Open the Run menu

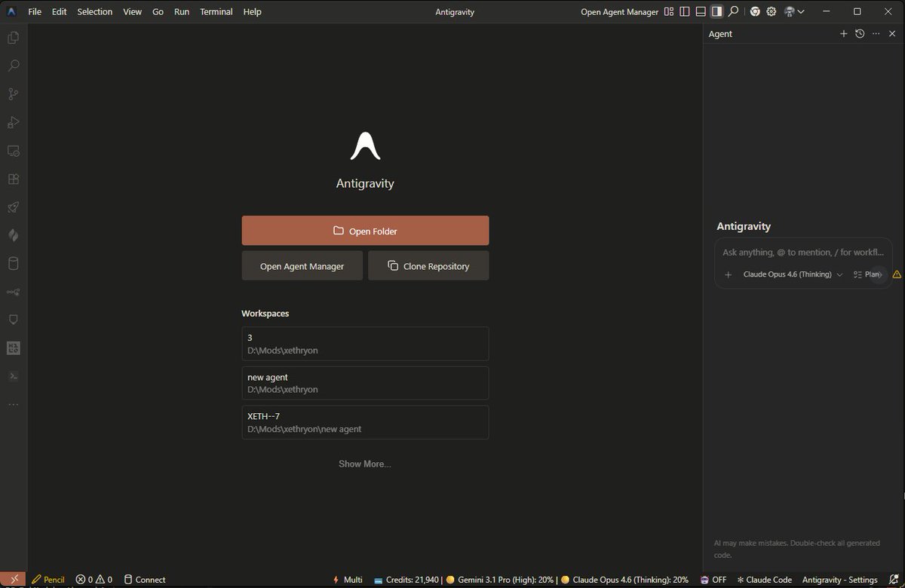coord(182,11)
